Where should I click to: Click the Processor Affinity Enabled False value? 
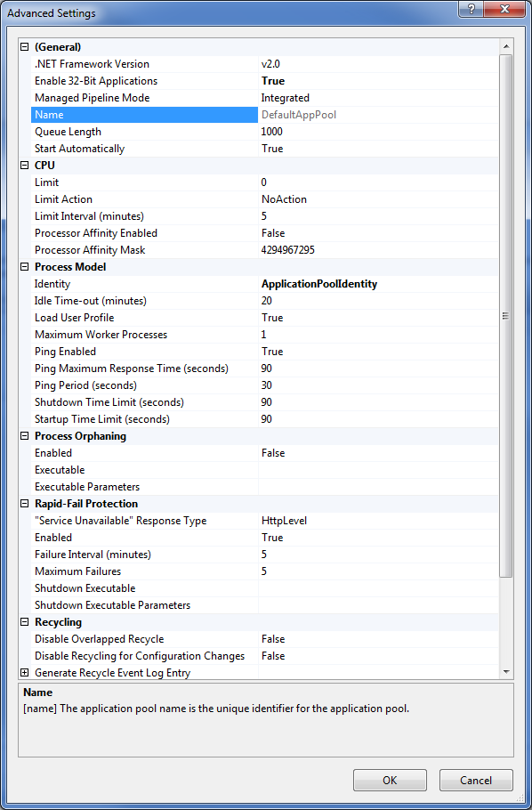[273, 233]
